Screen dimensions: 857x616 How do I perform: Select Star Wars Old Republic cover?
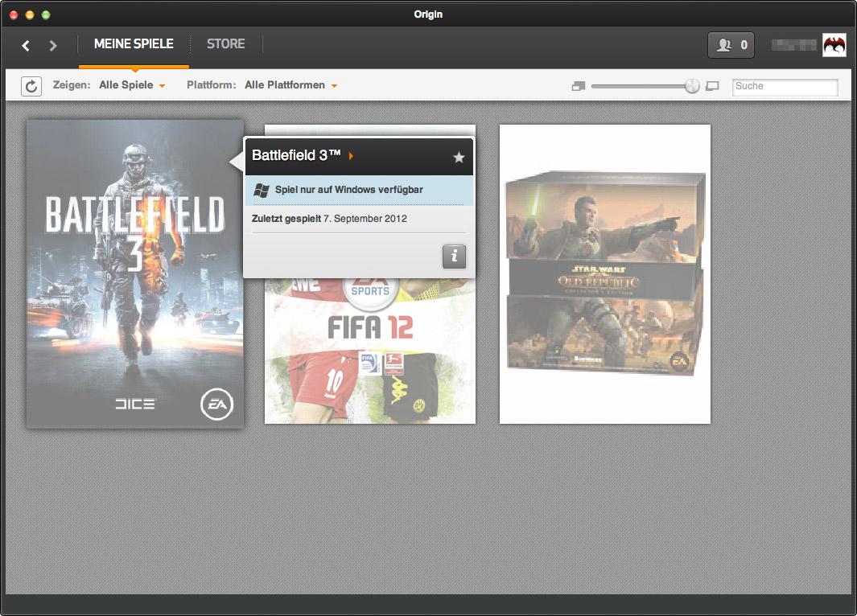(x=605, y=273)
